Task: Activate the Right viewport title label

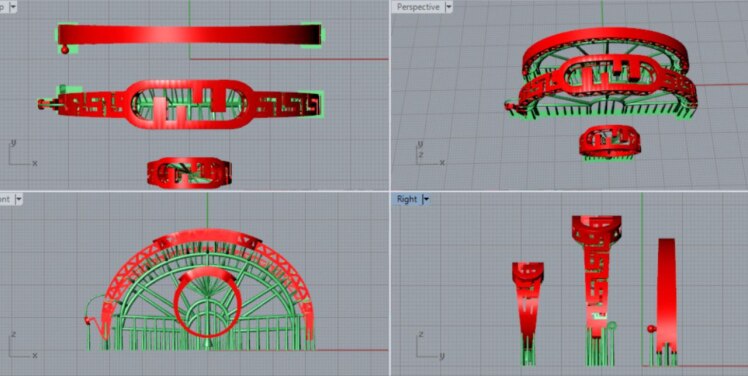Action: click(407, 199)
